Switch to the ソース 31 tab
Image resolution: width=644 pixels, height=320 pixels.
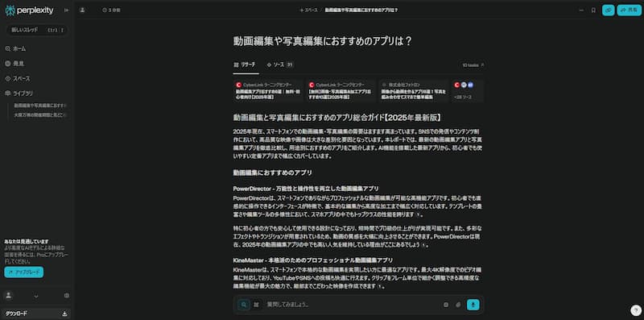tap(280, 64)
